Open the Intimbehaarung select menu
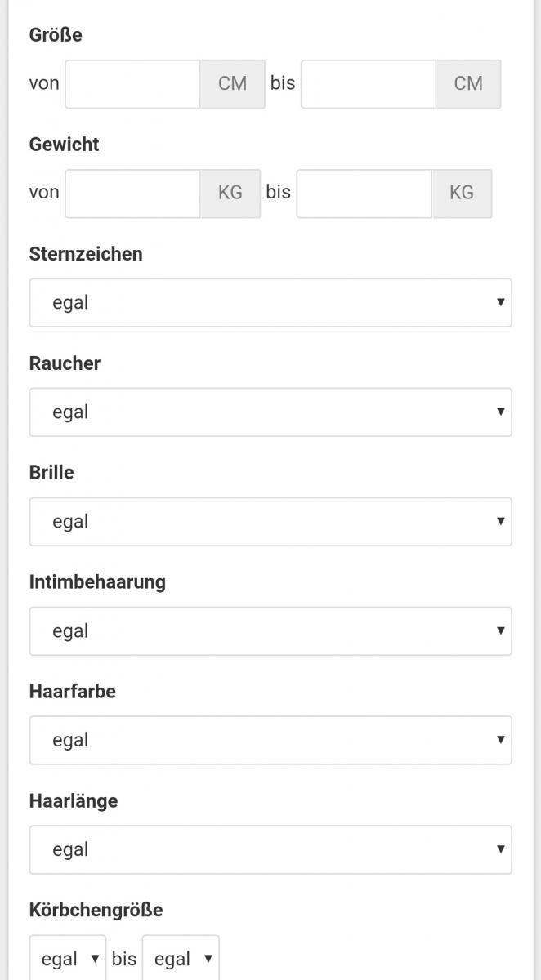Image resolution: width=541 pixels, height=980 pixels. 270,631
